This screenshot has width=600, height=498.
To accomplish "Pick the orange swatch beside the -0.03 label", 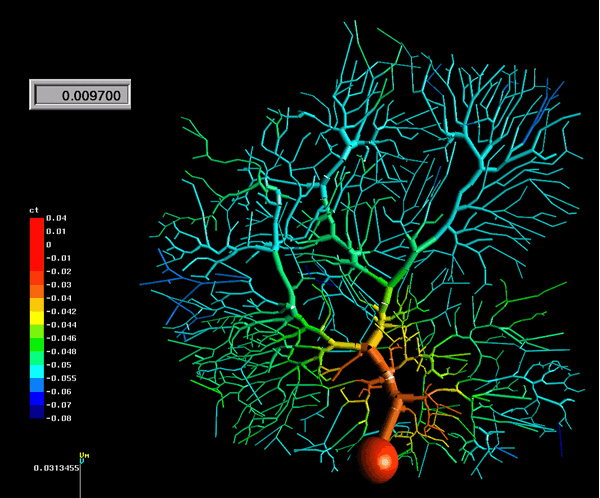I will pos(37,284).
